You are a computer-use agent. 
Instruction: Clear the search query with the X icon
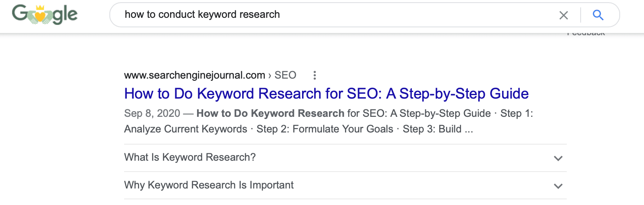tap(563, 16)
